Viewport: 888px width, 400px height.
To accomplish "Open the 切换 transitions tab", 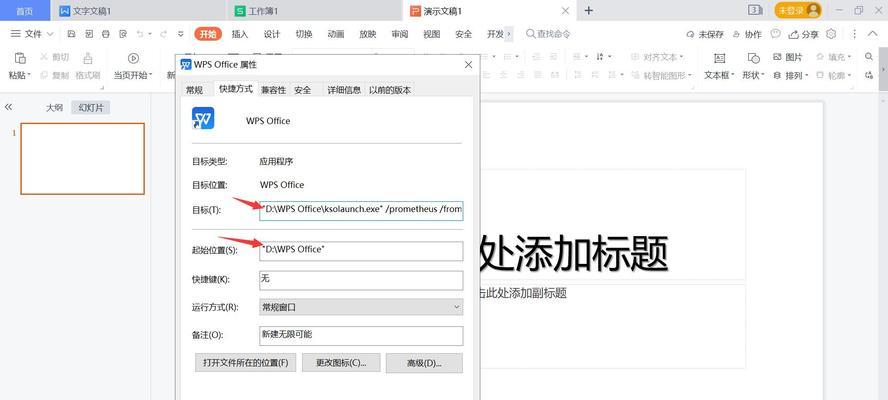I will click(304, 34).
